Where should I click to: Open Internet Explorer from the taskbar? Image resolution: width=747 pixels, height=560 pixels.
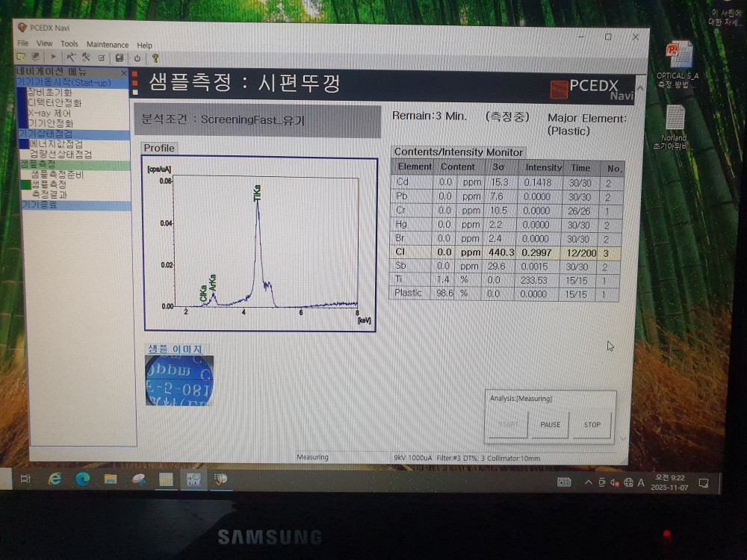pyautogui.click(x=55, y=479)
